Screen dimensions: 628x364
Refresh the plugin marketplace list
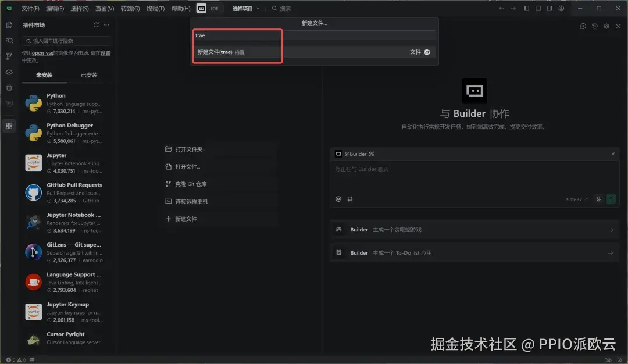[96, 25]
